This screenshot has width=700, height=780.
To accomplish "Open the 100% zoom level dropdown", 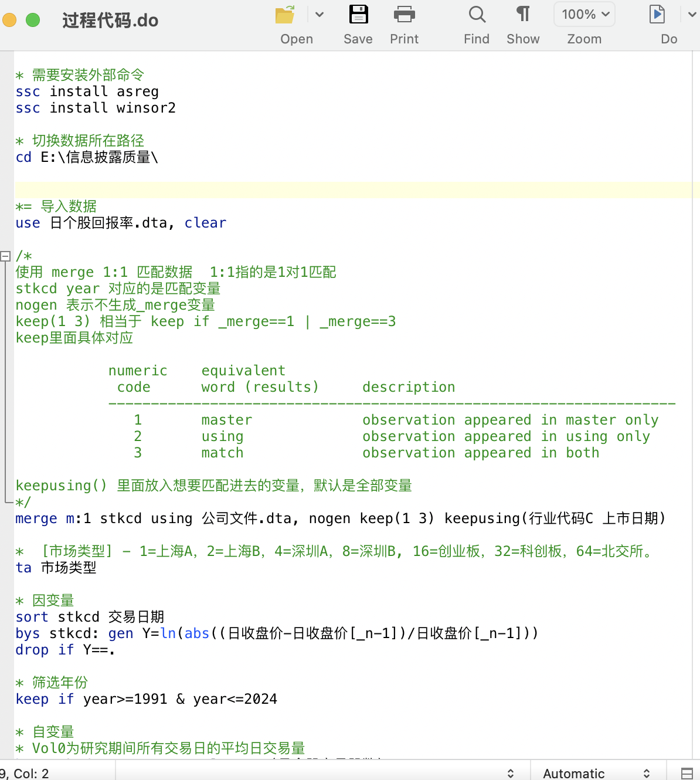I will (x=585, y=14).
